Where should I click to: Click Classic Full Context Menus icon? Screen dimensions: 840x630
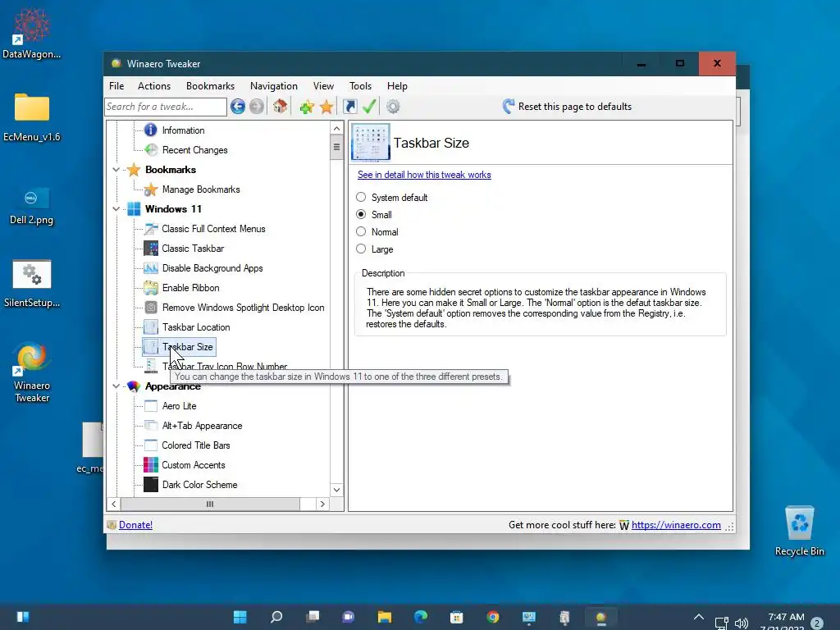click(x=151, y=228)
